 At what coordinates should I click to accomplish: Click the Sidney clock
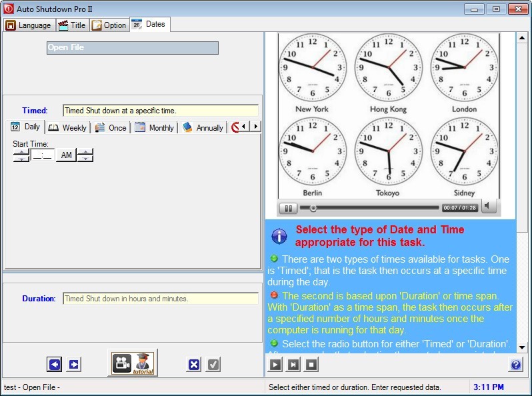tap(465, 151)
